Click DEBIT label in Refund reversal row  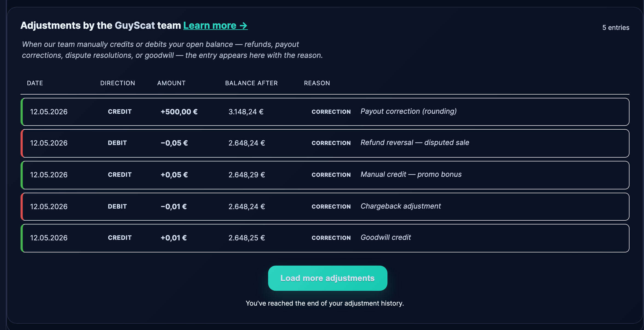(x=117, y=143)
